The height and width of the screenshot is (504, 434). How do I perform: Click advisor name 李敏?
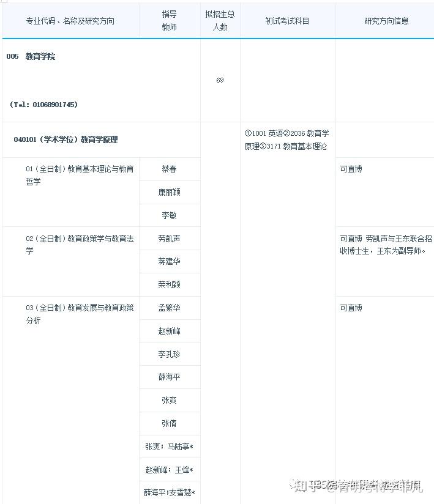point(169,215)
